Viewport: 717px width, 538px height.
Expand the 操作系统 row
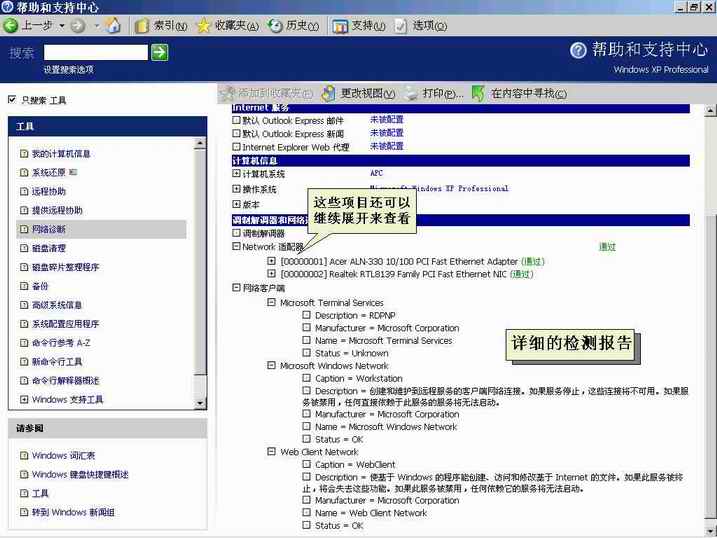tap(236, 188)
